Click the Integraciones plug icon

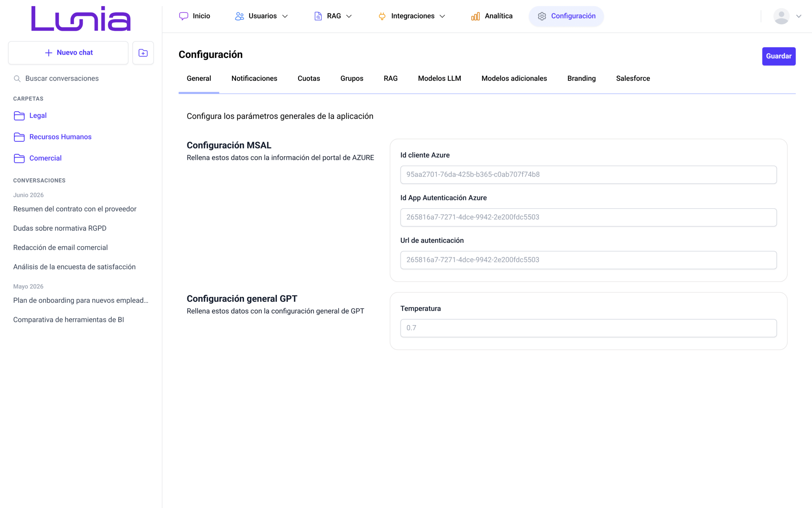point(382,16)
